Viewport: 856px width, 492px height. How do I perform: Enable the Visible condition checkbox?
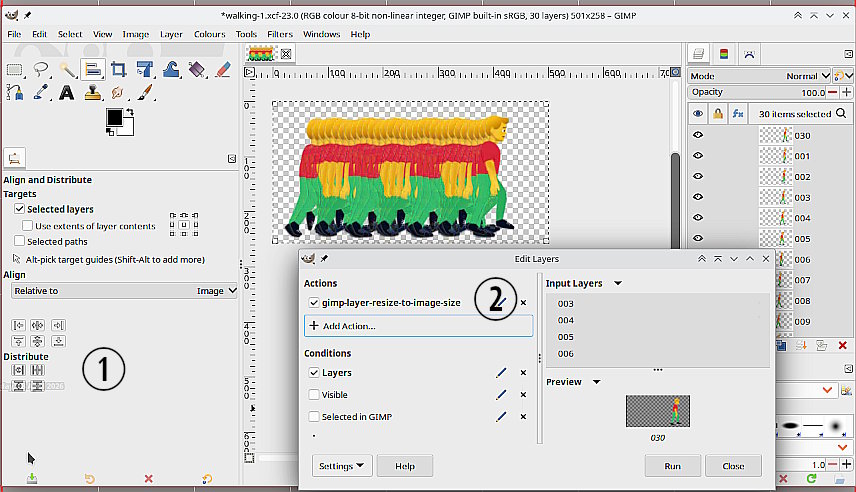coord(314,395)
